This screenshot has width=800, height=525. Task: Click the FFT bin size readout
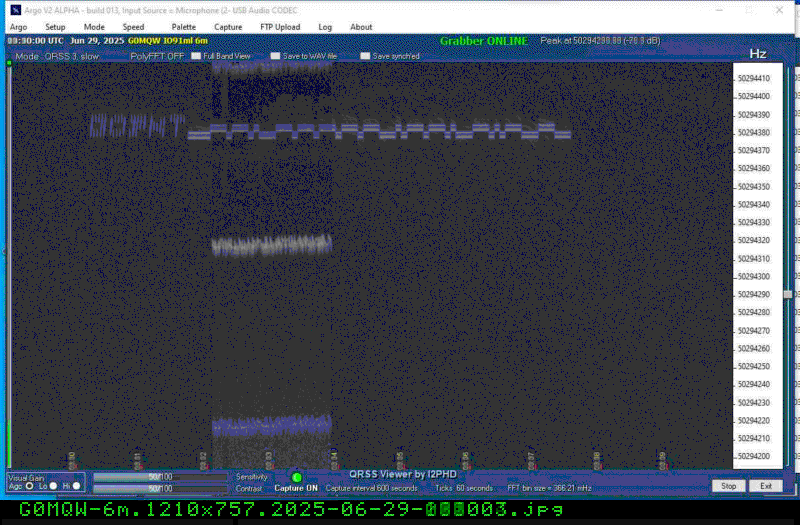[549, 488]
